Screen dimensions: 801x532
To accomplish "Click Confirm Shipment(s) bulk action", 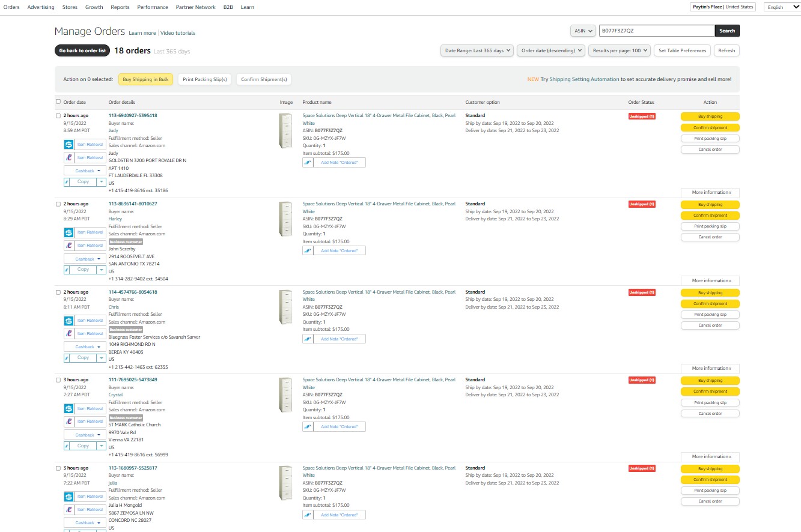I will pos(264,79).
